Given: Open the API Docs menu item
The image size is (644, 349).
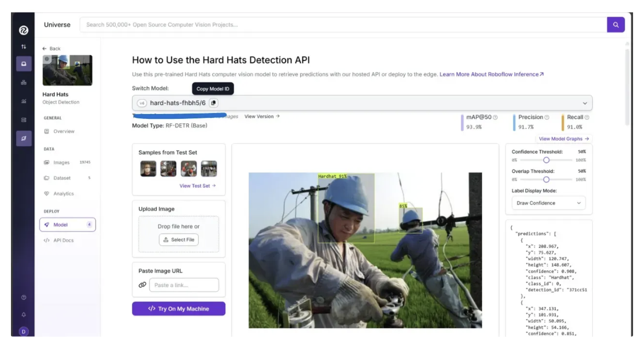Looking at the screenshot, I should (59, 240).
